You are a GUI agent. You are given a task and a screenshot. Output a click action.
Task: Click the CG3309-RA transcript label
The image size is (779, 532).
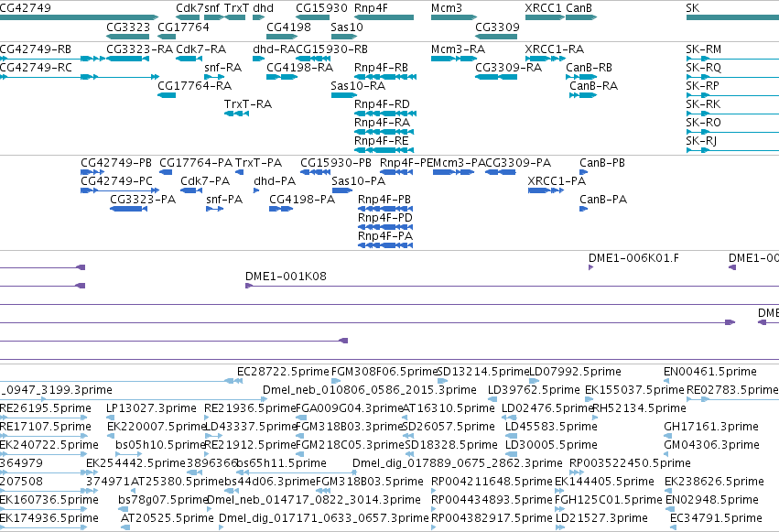pos(508,68)
